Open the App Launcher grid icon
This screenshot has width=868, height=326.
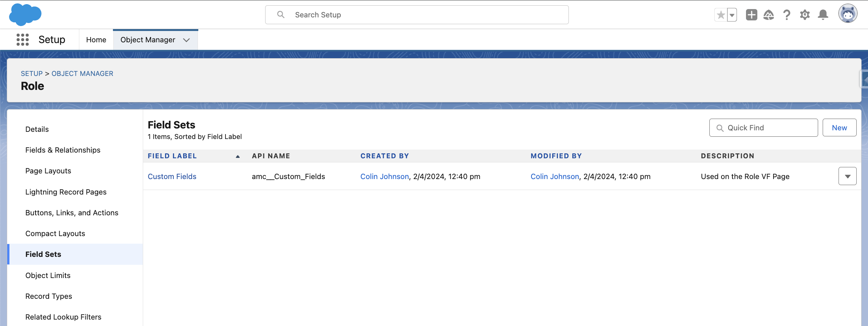tap(23, 40)
